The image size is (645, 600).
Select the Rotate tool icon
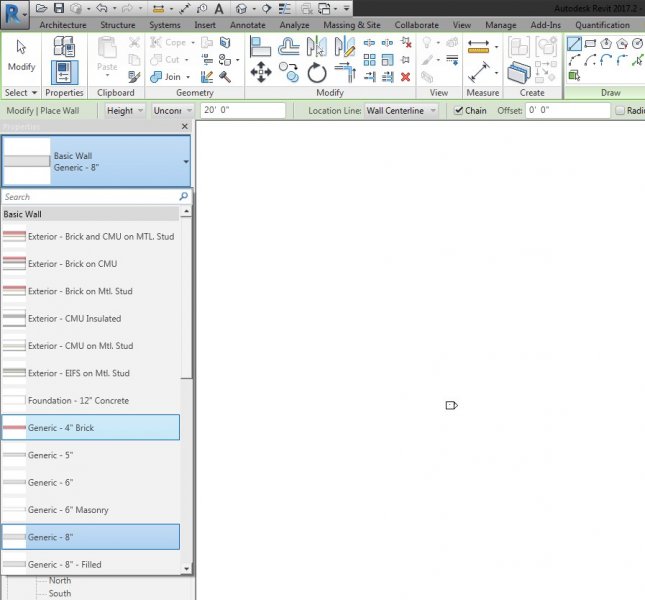point(317,73)
